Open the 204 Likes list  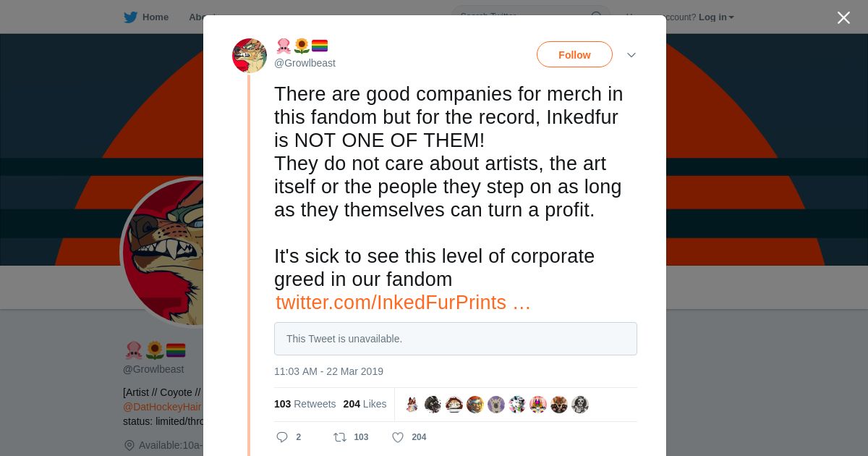(x=365, y=404)
